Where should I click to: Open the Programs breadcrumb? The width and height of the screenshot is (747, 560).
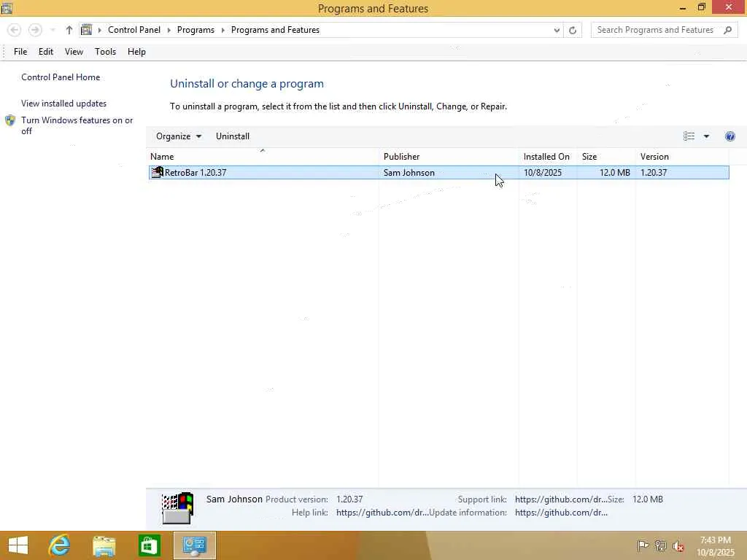196,29
